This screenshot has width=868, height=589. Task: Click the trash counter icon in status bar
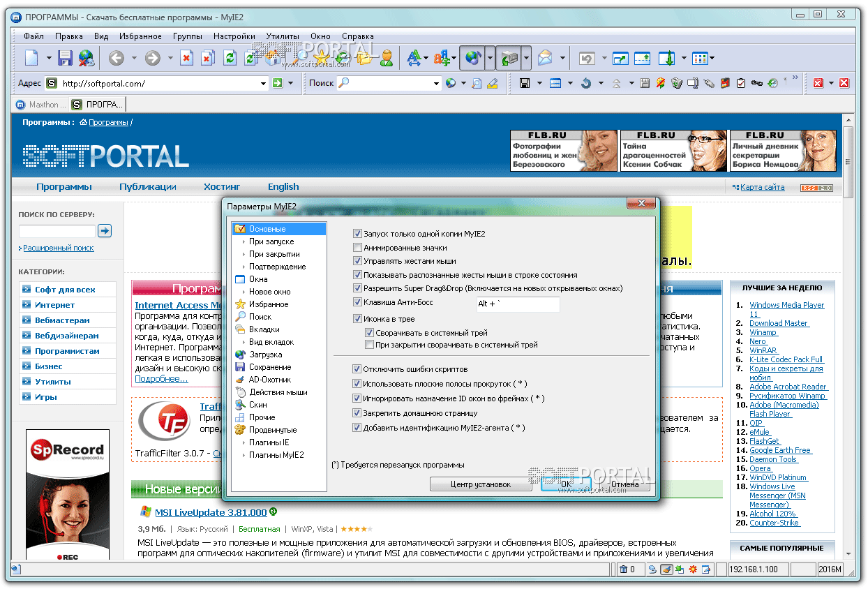(x=624, y=569)
